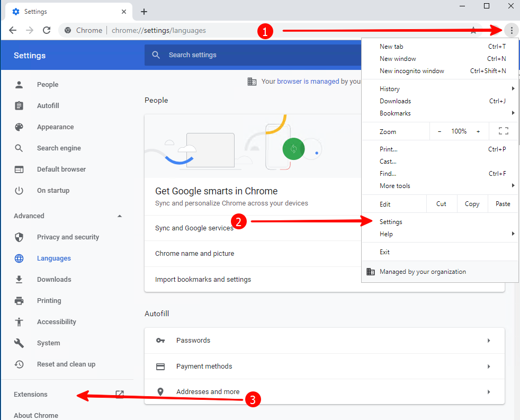Click the Privacy and security shield icon
Screen dimensions: 520x420
point(19,237)
